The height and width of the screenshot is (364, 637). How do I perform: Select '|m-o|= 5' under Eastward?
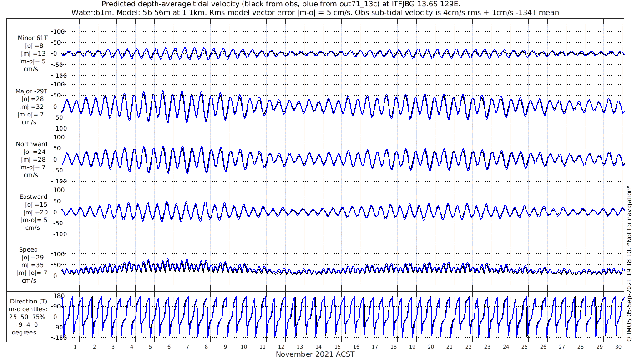tap(34, 220)
